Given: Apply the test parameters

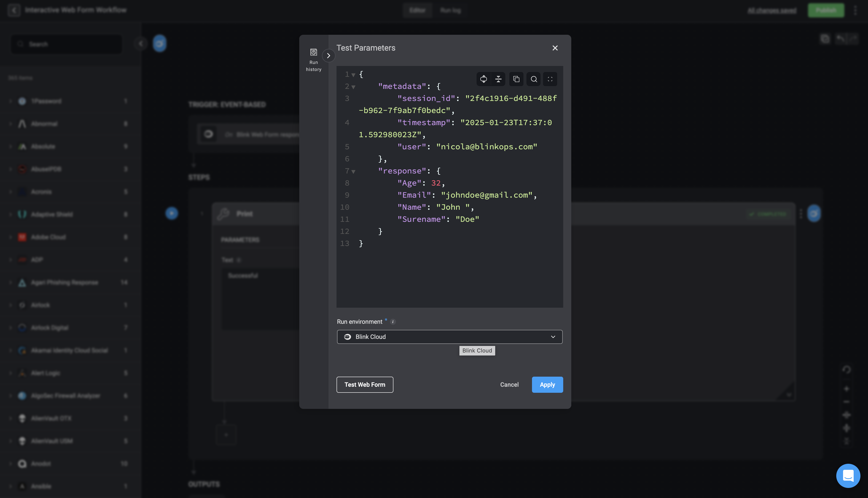Looking at the screenshot, I should coord(547,384).
